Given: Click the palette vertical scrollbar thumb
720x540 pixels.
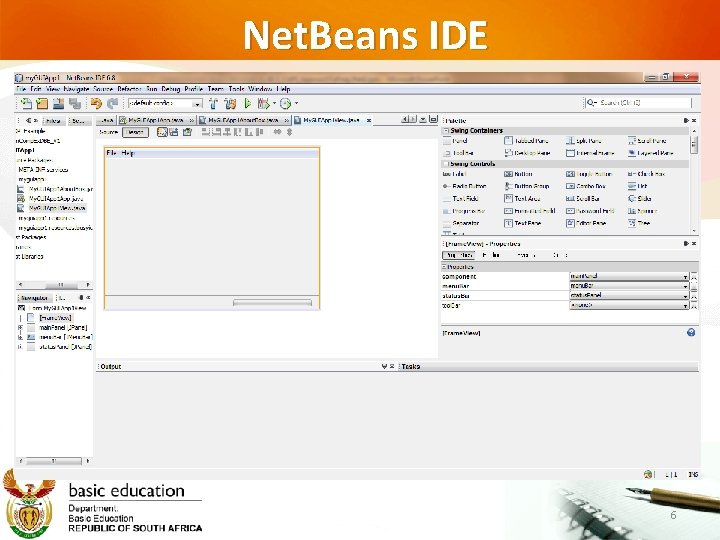Looking at the screenshot, I should point(694,145).
